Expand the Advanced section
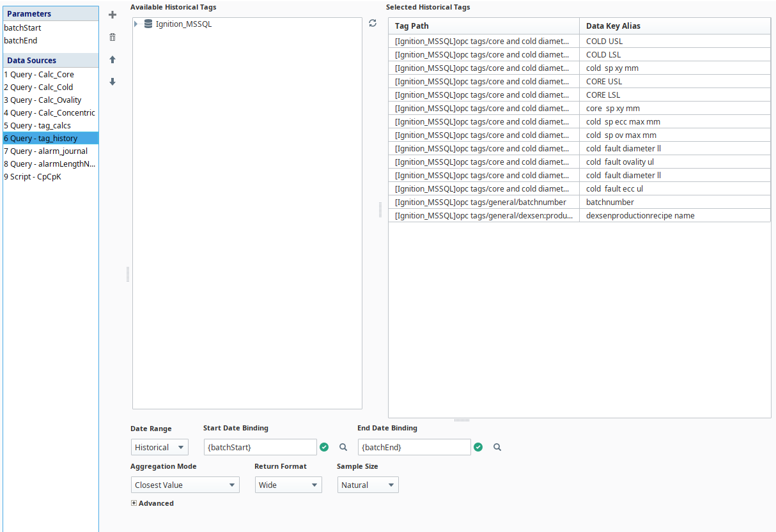The image size is (776, 532). coord(134,503)
